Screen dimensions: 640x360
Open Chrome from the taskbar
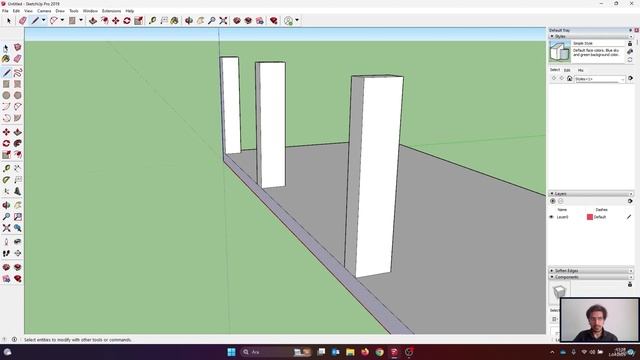click(379, 352)
